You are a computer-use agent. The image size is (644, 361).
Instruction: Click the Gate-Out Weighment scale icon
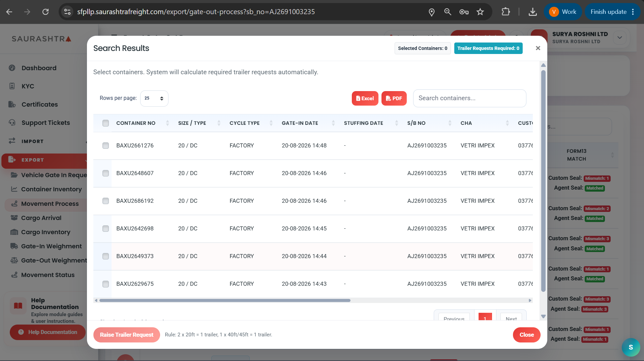(14, 260)
